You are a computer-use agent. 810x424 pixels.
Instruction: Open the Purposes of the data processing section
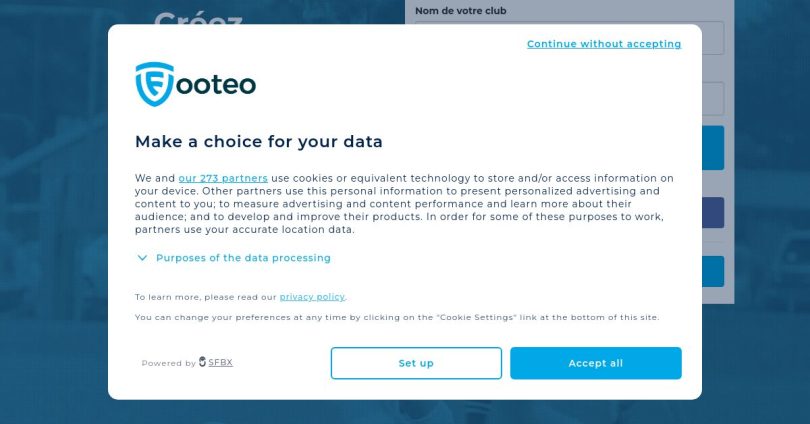pos(243,258)
